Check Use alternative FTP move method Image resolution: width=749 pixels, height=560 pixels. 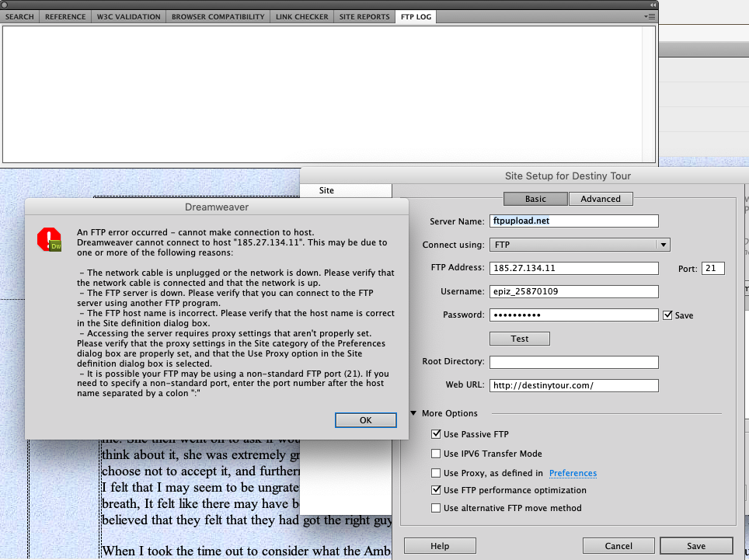click(436, 508)
